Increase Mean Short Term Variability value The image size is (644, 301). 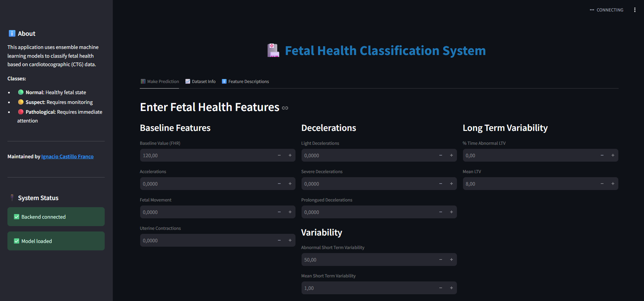451,288
